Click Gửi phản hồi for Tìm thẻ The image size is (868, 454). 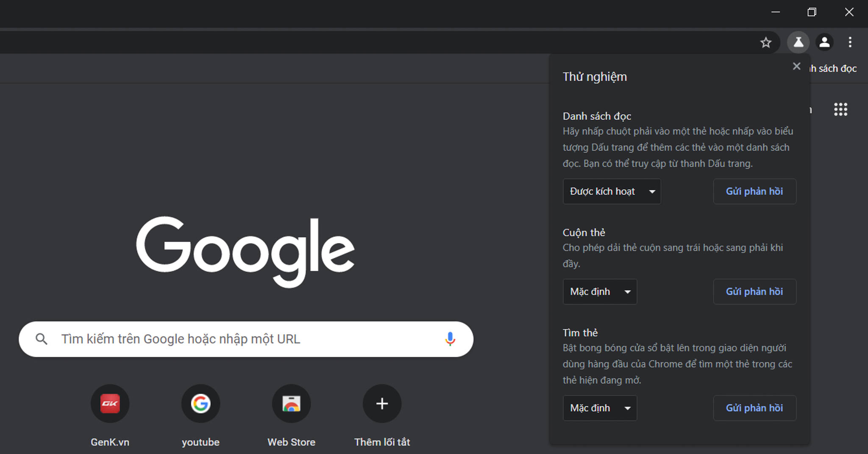(x=754, y=408)
